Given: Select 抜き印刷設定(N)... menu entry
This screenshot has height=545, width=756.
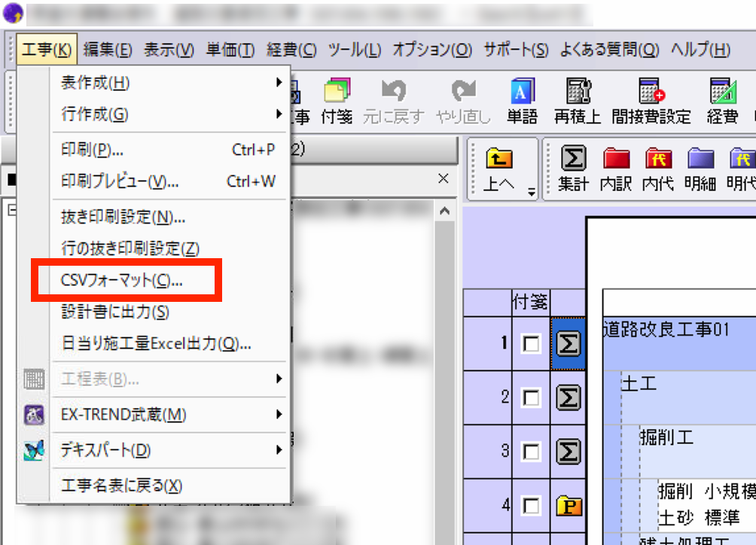Looking at the screenshot, I should coord(169,217).
